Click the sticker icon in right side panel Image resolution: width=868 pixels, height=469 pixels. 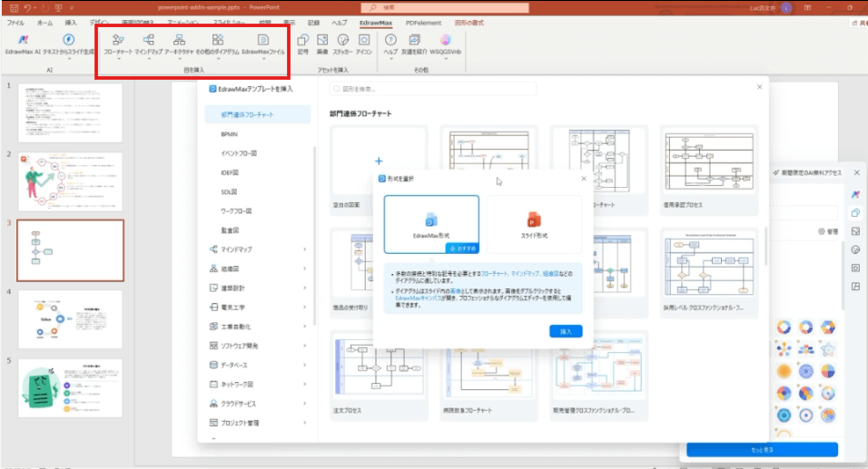coord(856,249)
